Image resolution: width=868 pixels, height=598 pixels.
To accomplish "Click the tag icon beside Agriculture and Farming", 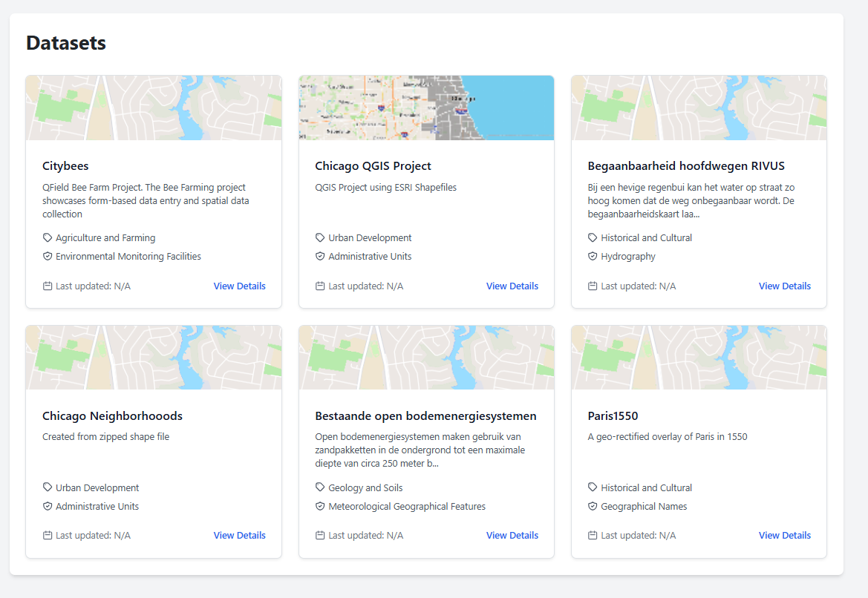I will pos(48,238).
